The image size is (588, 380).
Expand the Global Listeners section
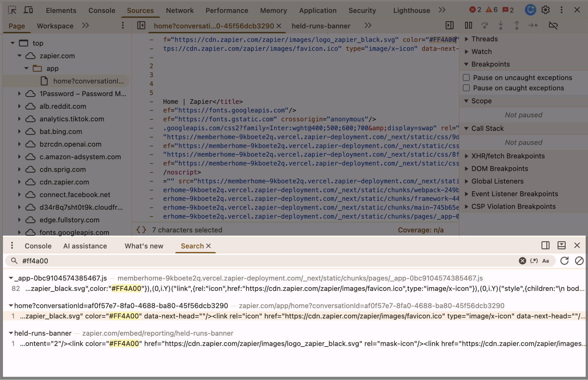467,181
